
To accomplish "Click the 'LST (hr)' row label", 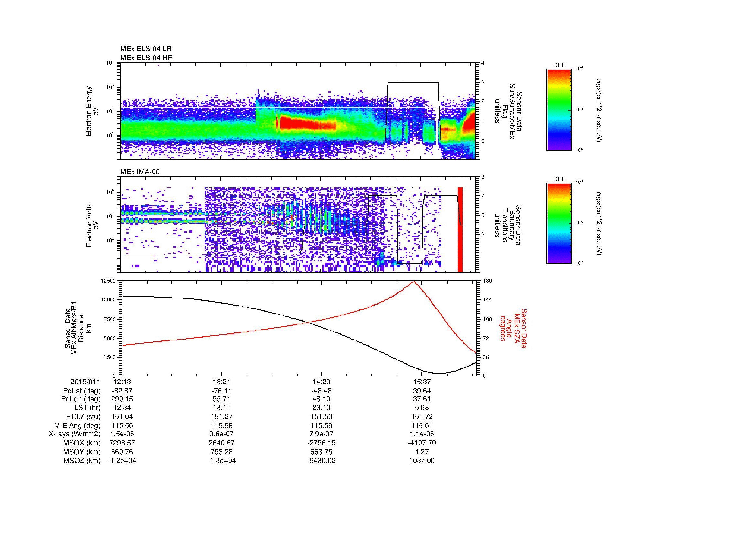I will pyautogui.click(x=87, y=408).
